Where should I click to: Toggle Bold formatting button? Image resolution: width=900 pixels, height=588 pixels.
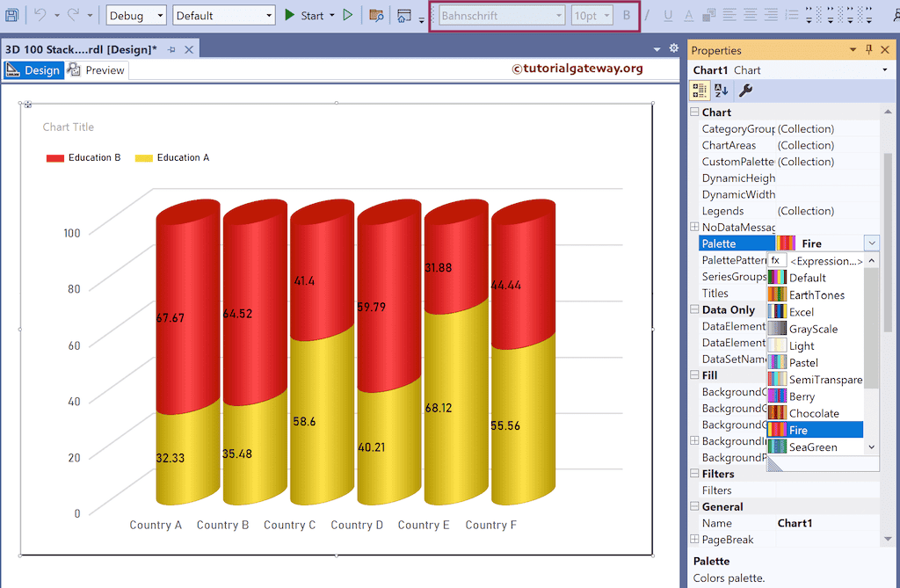pos(627,15)
